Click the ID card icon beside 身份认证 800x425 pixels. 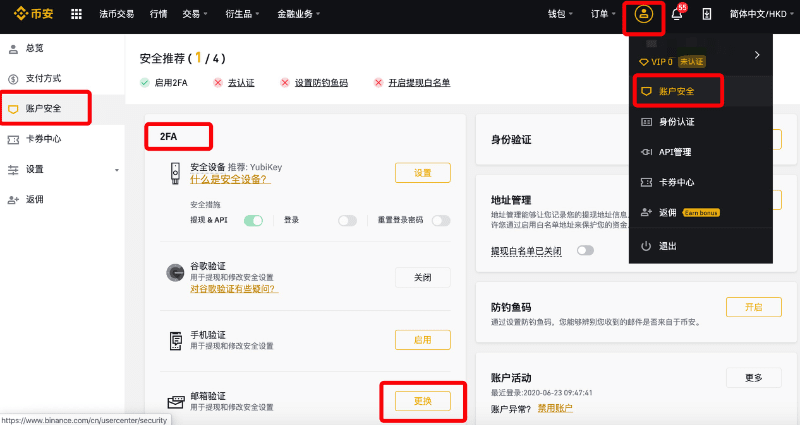(x=646, y=121)
